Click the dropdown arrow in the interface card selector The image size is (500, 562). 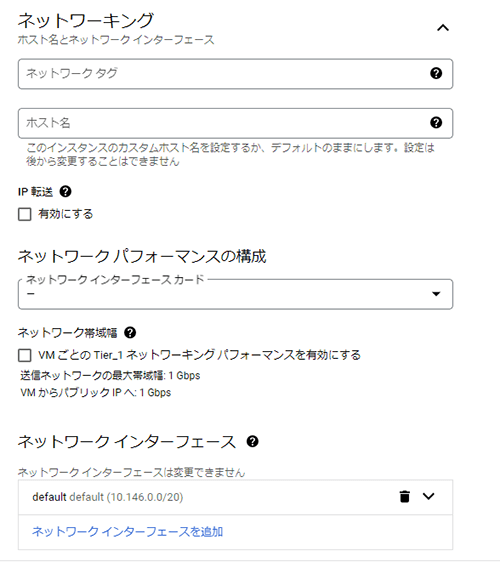(x=436, y=294)
